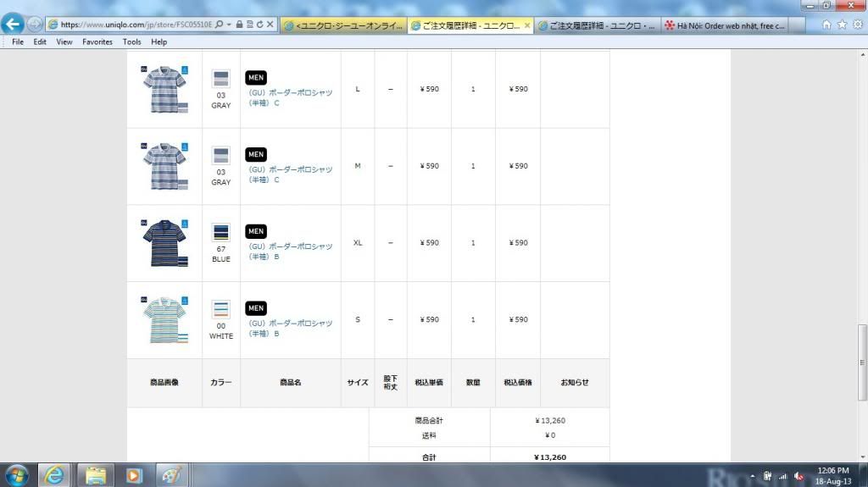This screenshot has height=487, width=868.
Task: Click the browser Back arrow button
Action: click(13, 24)
